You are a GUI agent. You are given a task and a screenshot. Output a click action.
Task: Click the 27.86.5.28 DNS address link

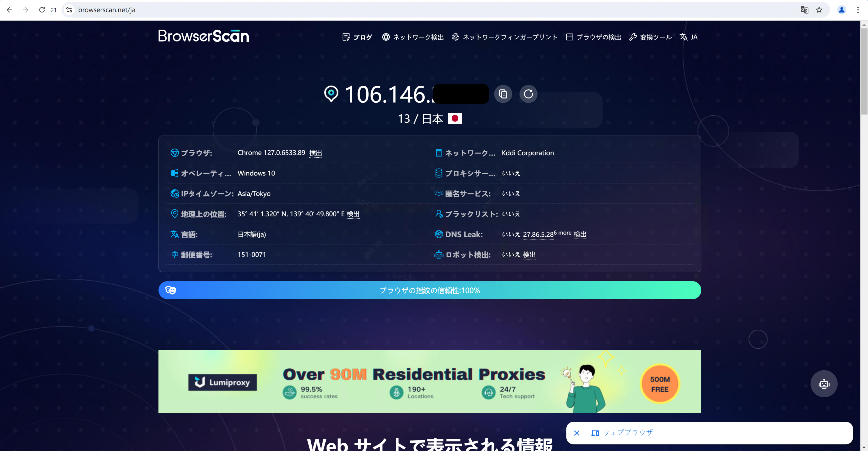538,234
